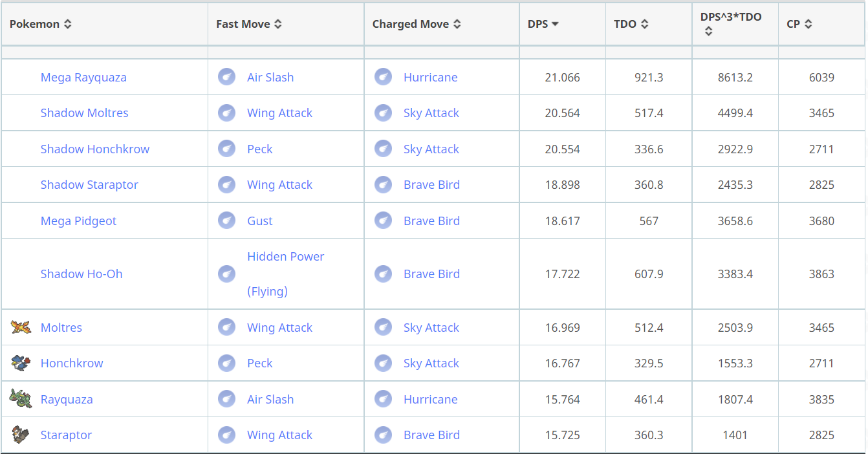868x454 pixels.
Task: Click Flying-type icon beside Hidden Power (Flying)
Action: click(x=226, y=274)
